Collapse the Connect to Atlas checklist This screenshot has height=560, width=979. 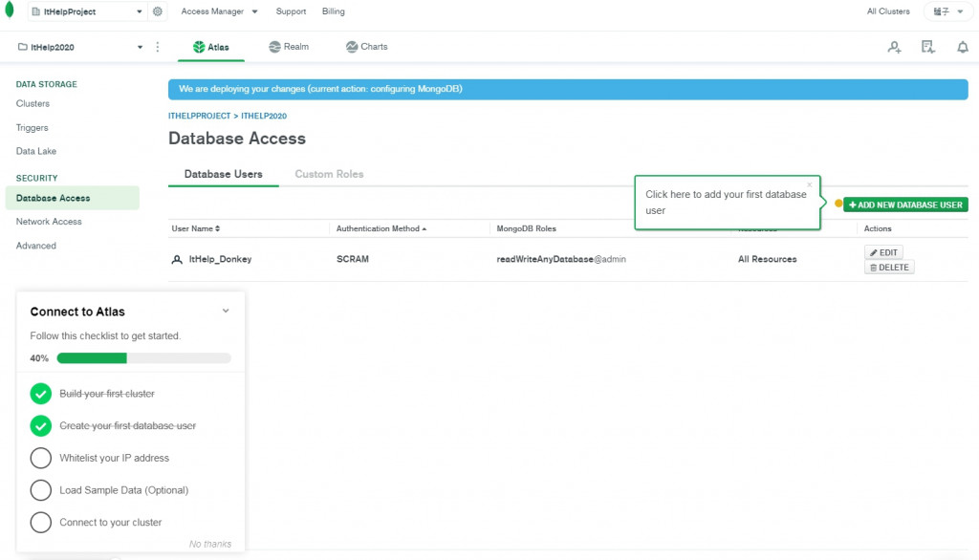[226, 311]
